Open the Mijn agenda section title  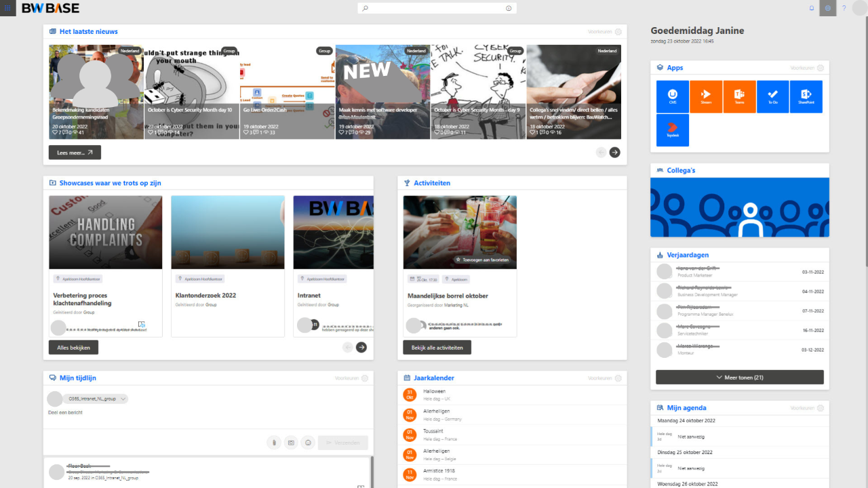(x=687, y=408)
